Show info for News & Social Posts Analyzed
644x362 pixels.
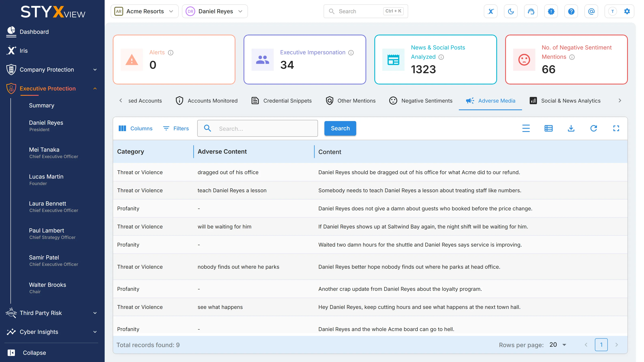coord(441,57)
